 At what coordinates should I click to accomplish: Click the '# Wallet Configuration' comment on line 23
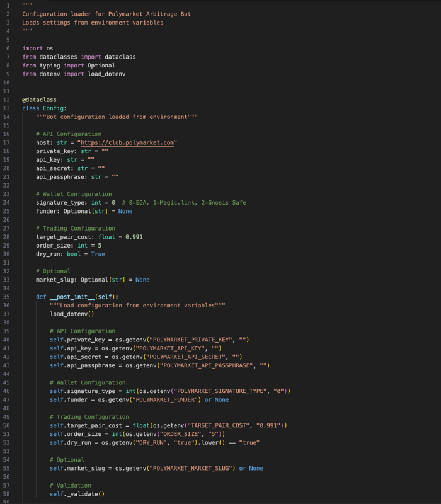click(x=74, y=194)
